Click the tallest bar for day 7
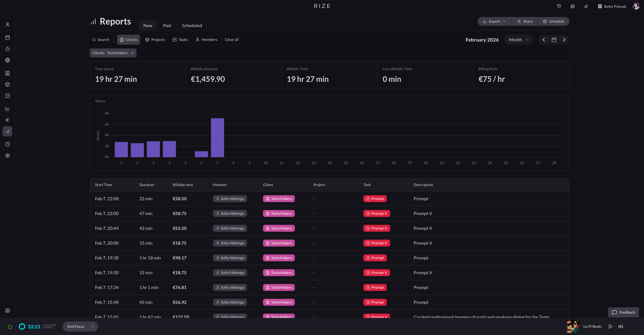This screenshot has height=335, width=644. click(217, 138)
